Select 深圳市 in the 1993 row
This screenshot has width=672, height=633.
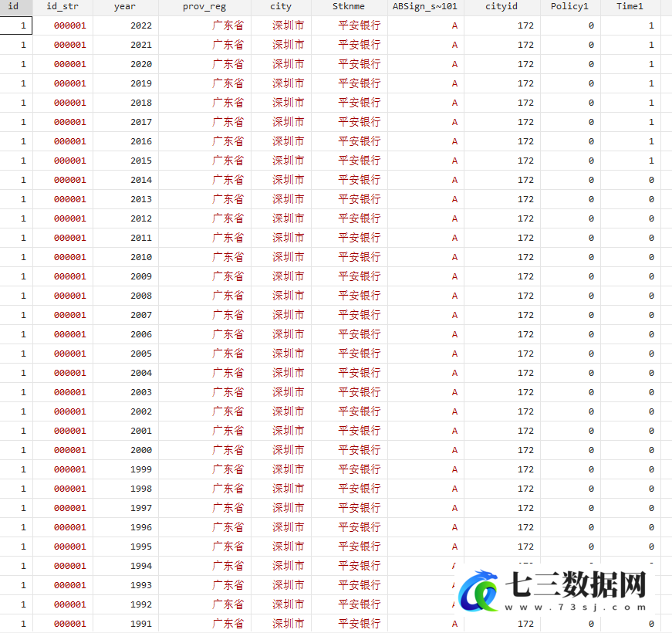288,585
